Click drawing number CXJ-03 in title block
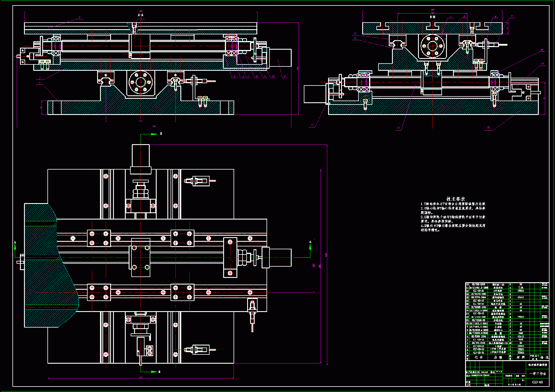 pos(537,382)
